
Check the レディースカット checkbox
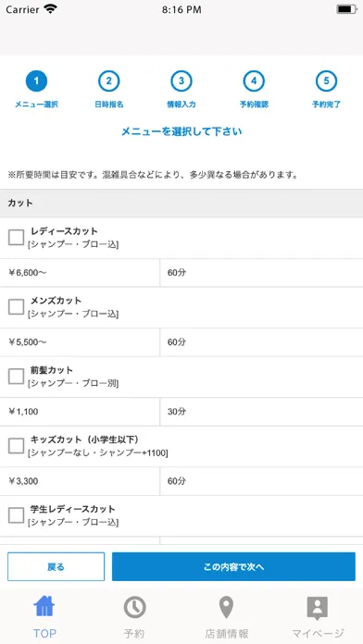(x=17, y=238)
